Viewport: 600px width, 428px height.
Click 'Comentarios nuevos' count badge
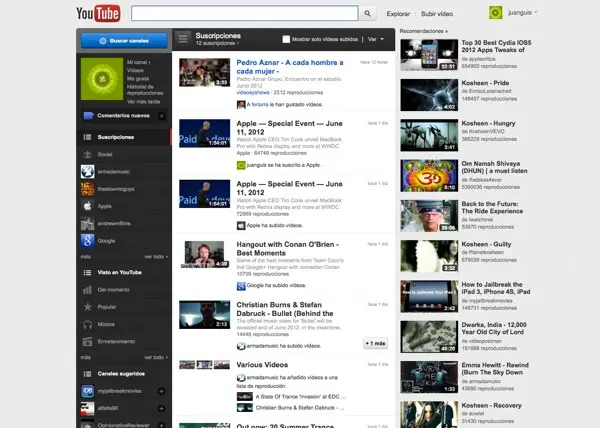(x=161, y=116)
